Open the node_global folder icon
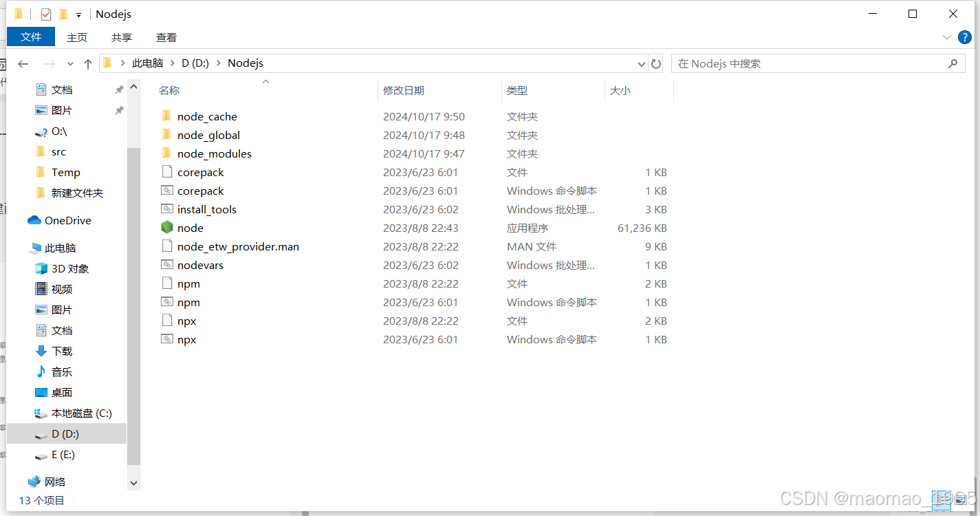The height and width of the screenshot is (516, 980). (x=166, y=135)
